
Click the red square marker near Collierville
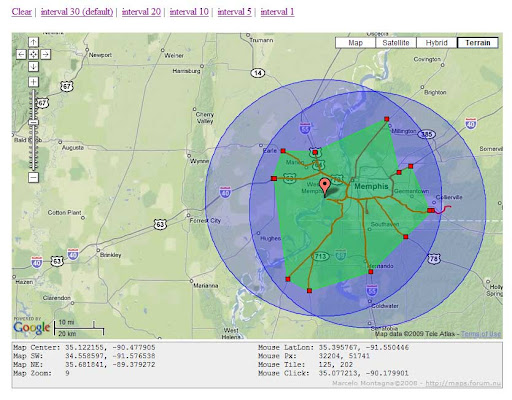point(431,210)
